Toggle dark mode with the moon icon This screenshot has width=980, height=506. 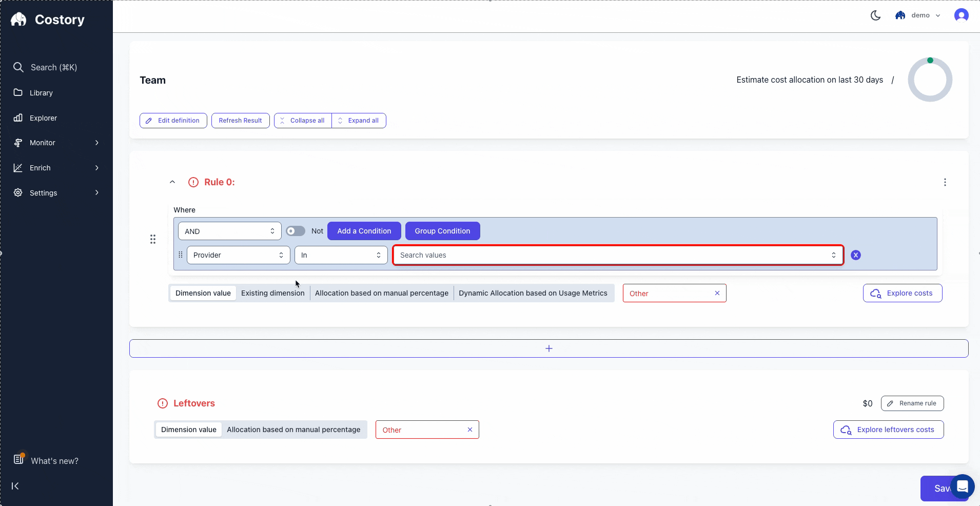click(x=875, y=15)
